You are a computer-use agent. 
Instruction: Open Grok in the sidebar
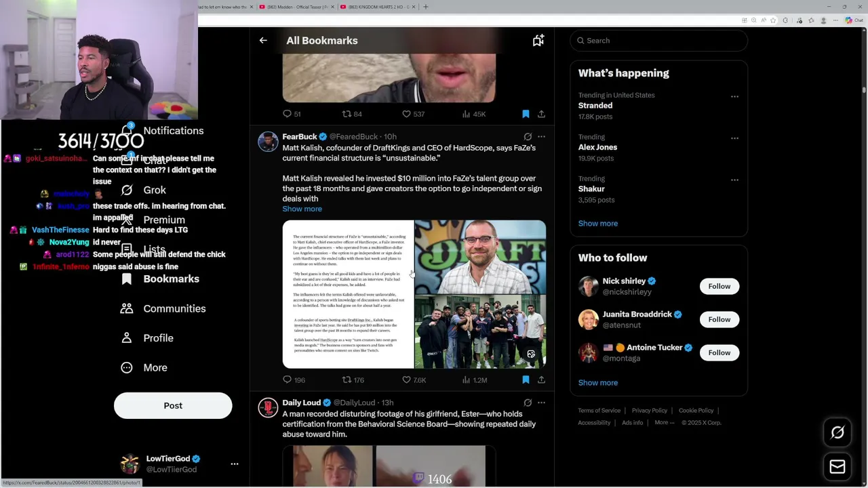pyautogui.click(x=143, y=190)
